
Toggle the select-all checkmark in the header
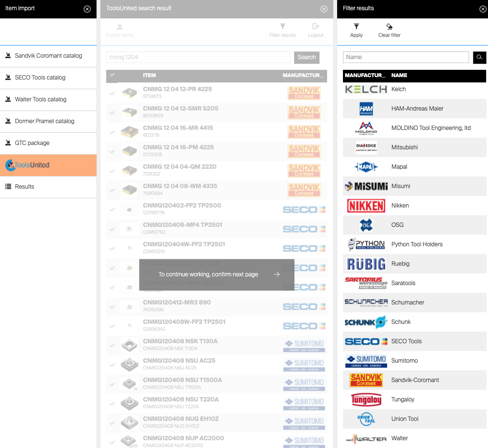pyautogui.click(x=113, y=75)
